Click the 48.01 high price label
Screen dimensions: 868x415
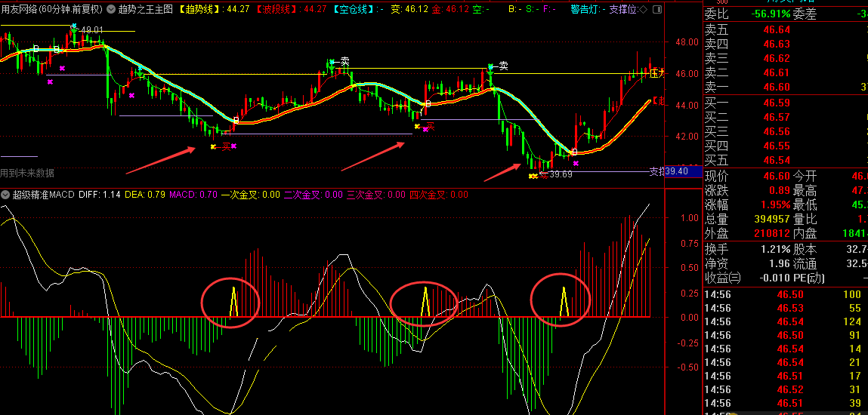(92, 30)
